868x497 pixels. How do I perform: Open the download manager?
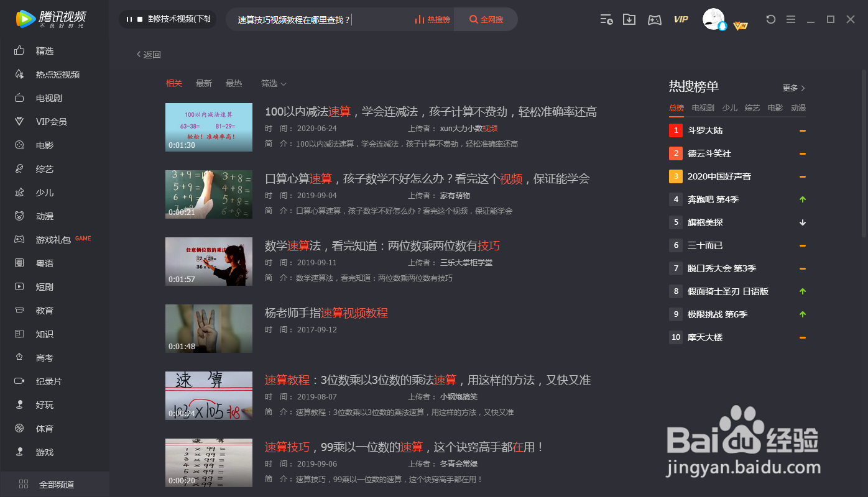click(x=629, y=19)
